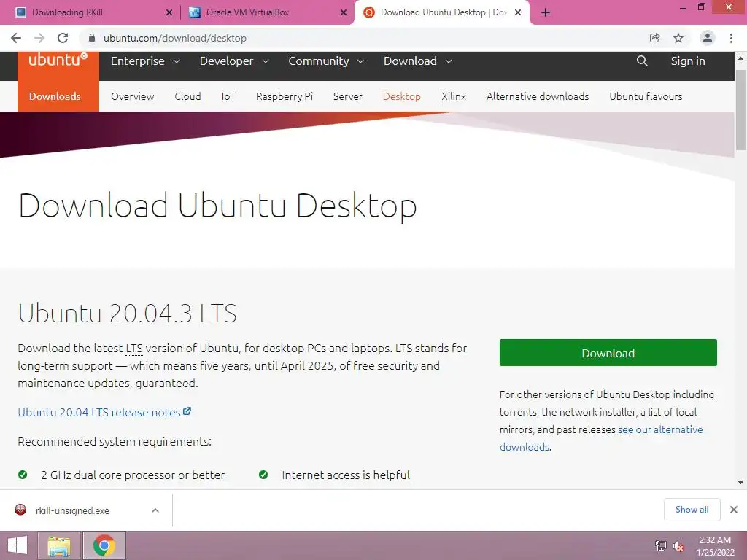Click the muted volume tray icon

(x=678, y=545)
